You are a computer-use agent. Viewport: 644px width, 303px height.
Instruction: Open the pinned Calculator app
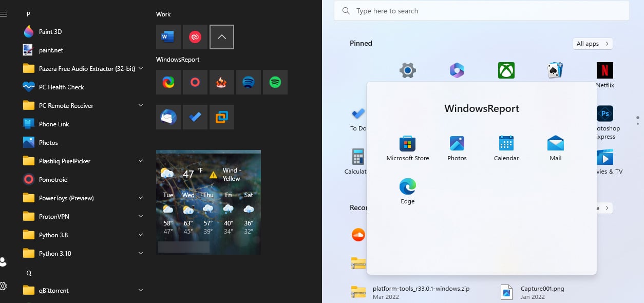pos(355,162)
